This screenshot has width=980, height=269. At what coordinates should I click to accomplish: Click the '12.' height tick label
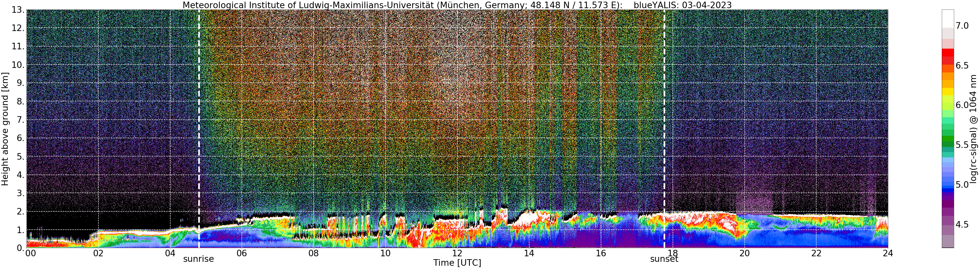point(18,28)
